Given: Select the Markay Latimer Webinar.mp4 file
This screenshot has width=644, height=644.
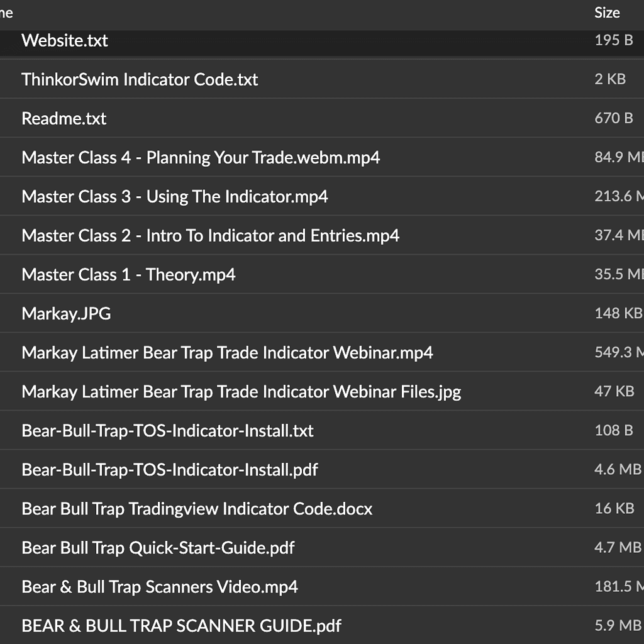Looking at the screenshot, I should click(x=227, y=353).
